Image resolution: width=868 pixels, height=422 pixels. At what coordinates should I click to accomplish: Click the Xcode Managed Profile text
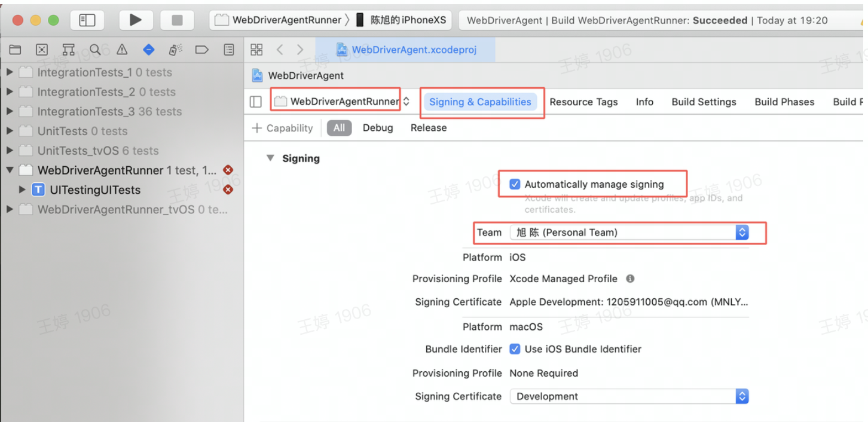tap(563, 279)
